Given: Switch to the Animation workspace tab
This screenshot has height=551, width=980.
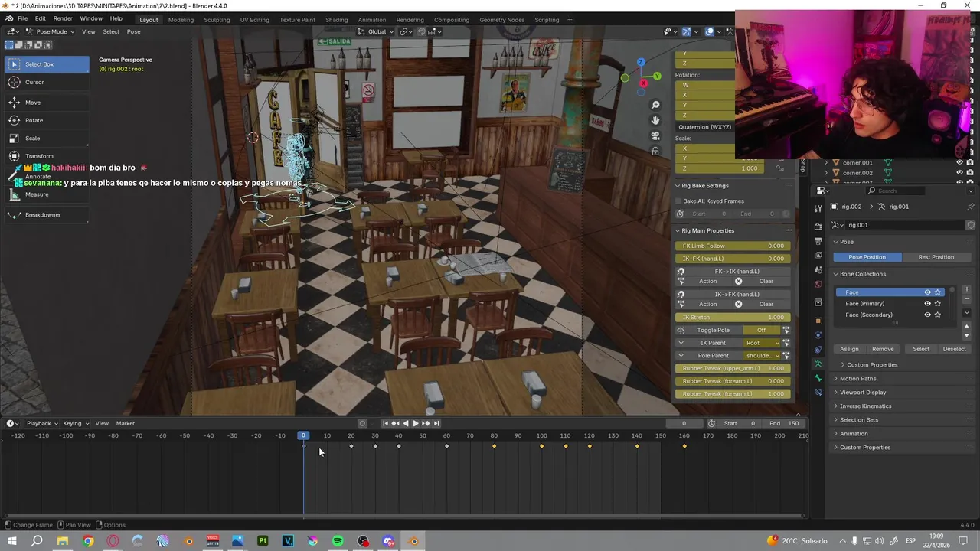Looking at the screenshot, I should click(372, 19).
